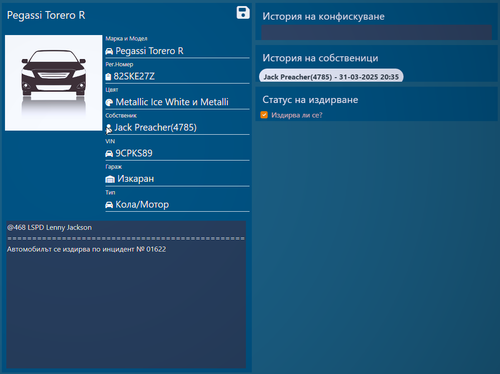Viewport: 500px width, 374px height.
Task: Click the 'Статус на издирване' heading
Action: (310, 100)
